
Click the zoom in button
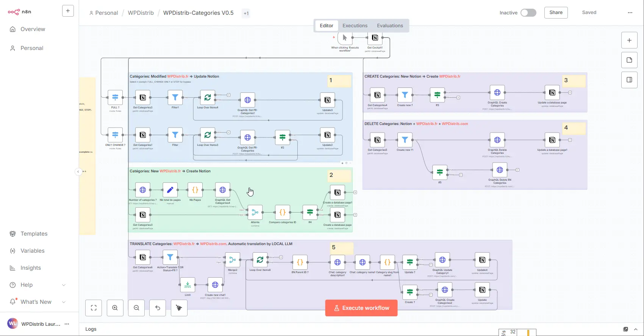(x=115, y=308)
